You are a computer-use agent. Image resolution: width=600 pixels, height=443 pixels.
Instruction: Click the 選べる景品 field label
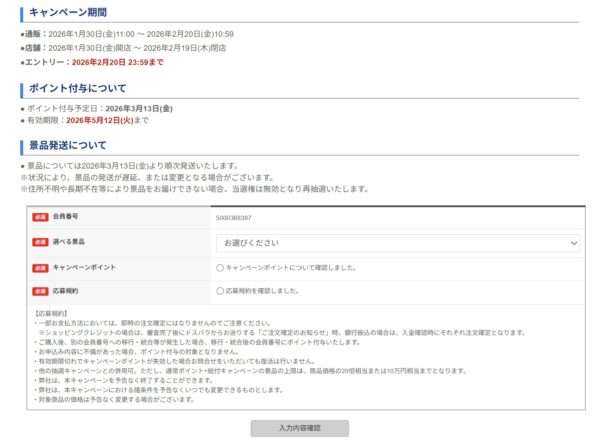tap(69, 243)
